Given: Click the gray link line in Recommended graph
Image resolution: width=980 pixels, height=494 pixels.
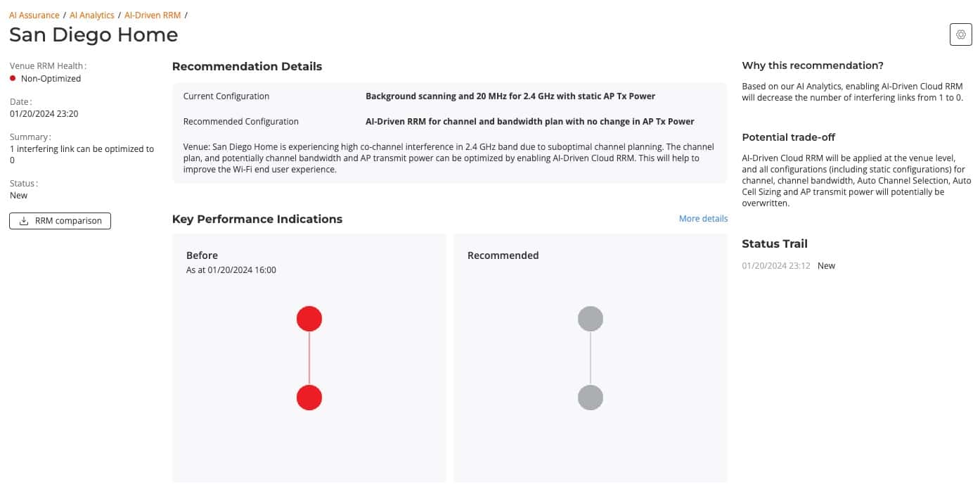Looking at the screenshot, I should tap(591, 358).
